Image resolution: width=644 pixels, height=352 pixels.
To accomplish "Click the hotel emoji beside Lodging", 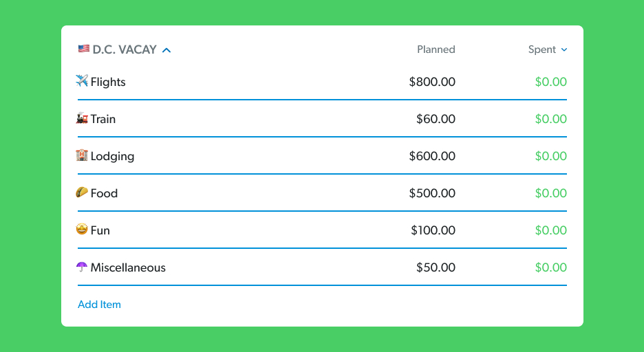I will 82,155.
